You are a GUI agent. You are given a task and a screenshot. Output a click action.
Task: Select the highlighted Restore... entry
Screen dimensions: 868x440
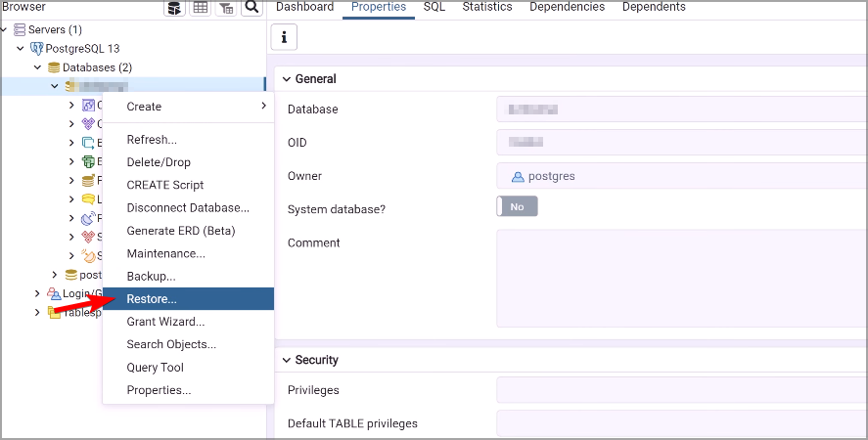coord(188,299)
